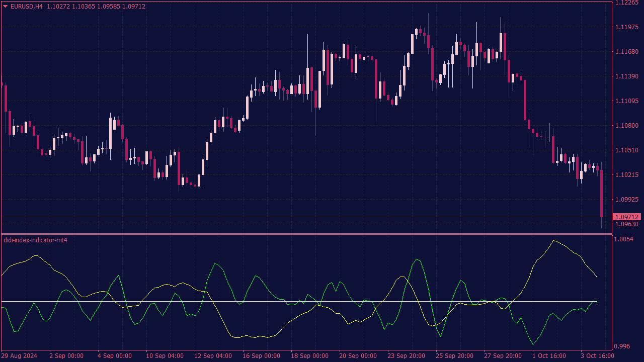This screenshot has width=644, height=362.
Task: Click price level 1.10510 on the scale
Action: point(627,150)
